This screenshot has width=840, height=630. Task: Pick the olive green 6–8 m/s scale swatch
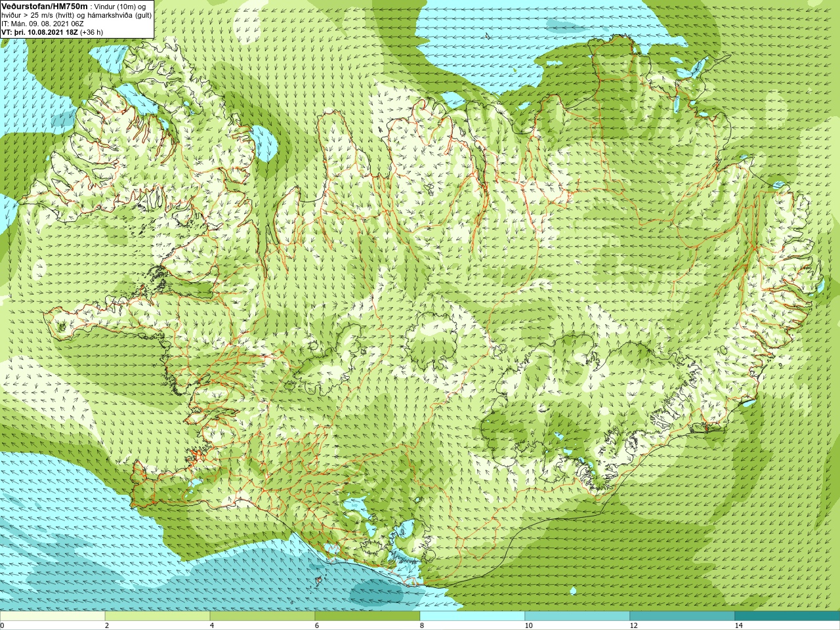pos(367,616)
